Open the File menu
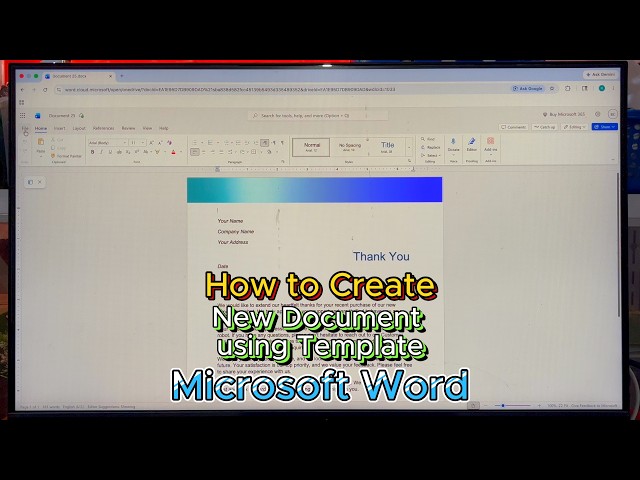Image resolution: width=640 pixels, height=480 pixels. [25, 128]
